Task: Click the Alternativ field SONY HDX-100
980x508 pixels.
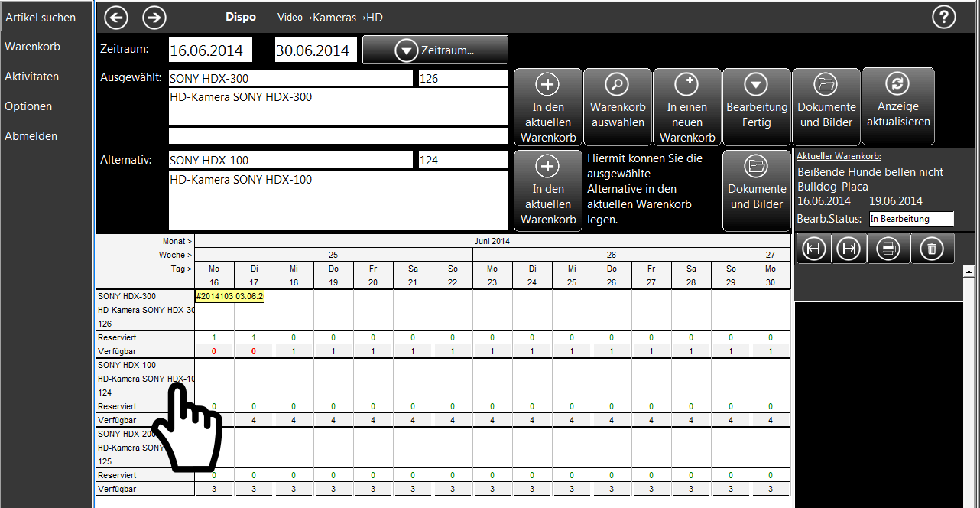Action: coord(290,160)
